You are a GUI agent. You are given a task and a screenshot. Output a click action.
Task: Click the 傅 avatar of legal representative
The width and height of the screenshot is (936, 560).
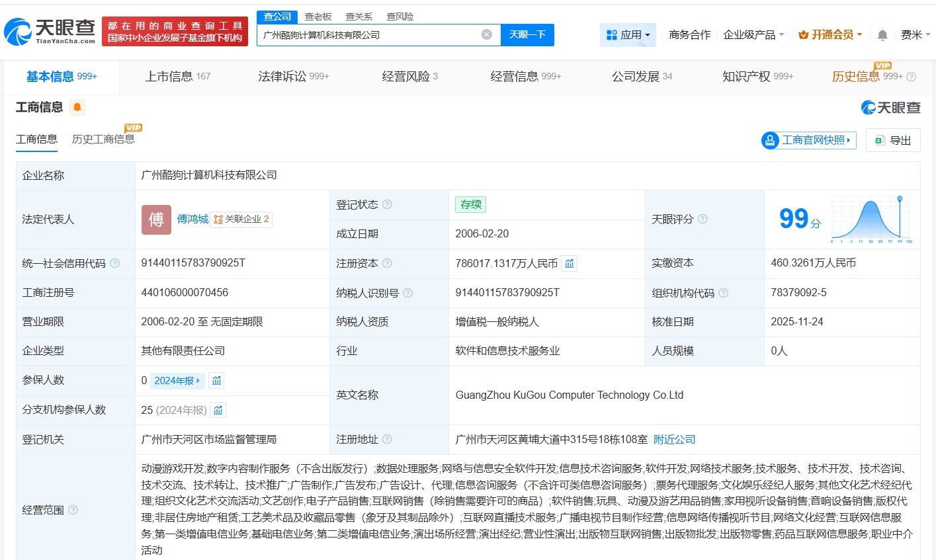155,220
